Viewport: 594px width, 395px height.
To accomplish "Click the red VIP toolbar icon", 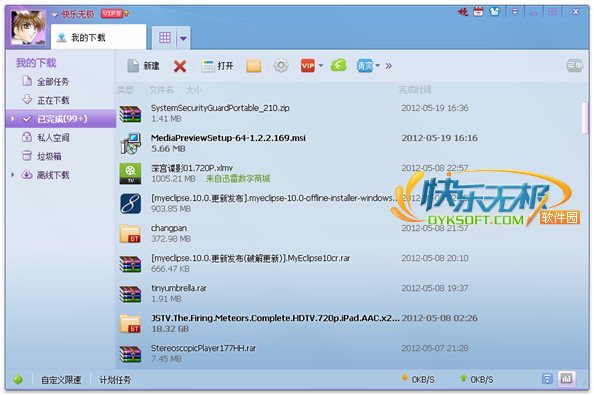I will (307, 66).
